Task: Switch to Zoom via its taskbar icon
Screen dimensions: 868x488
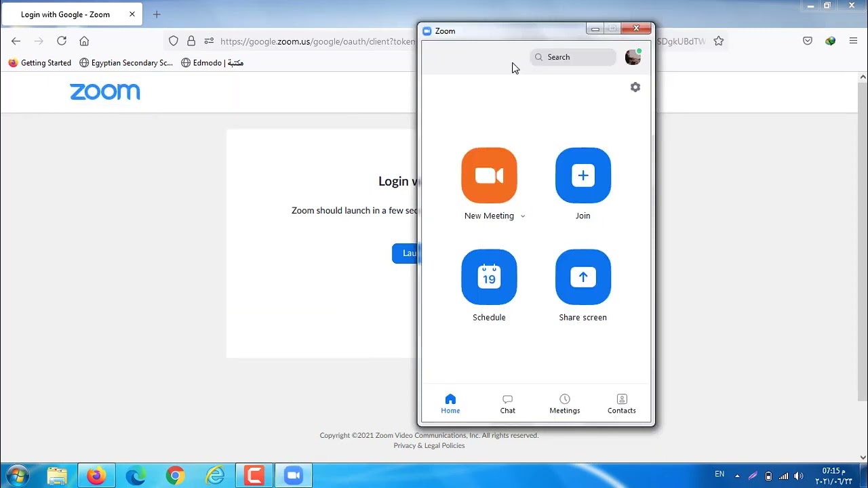Action: [293, 476]
